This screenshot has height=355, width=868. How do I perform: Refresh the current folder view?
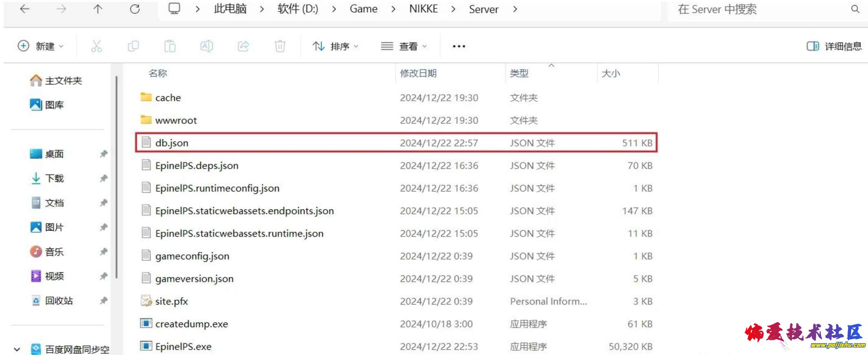135,9
